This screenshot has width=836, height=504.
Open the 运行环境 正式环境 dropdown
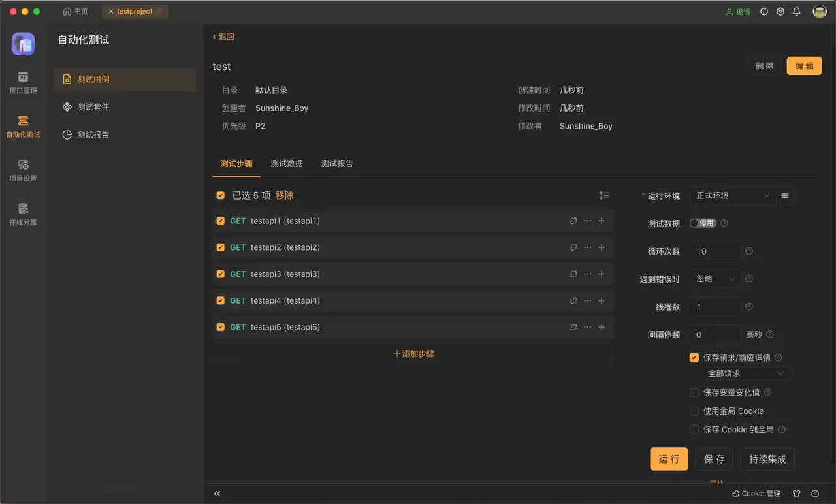coord(733,196)
